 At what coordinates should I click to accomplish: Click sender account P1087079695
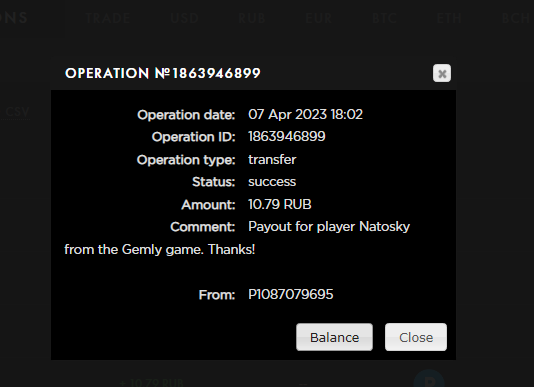point(290,294)
